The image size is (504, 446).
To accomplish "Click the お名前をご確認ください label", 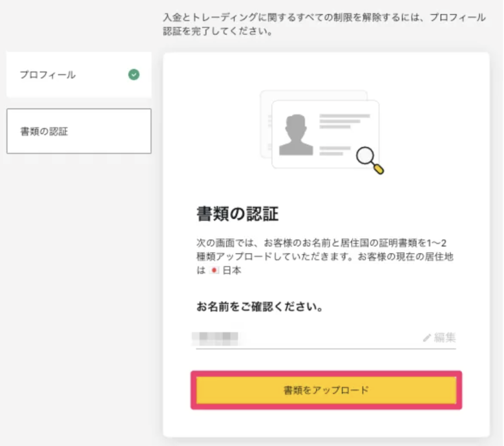I will click(x=260, y=306).
